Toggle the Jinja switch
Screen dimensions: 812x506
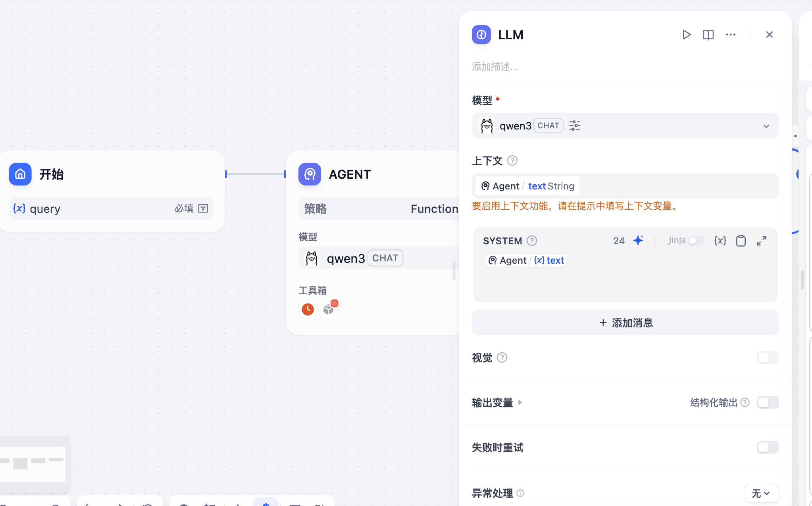pos(696,241)
